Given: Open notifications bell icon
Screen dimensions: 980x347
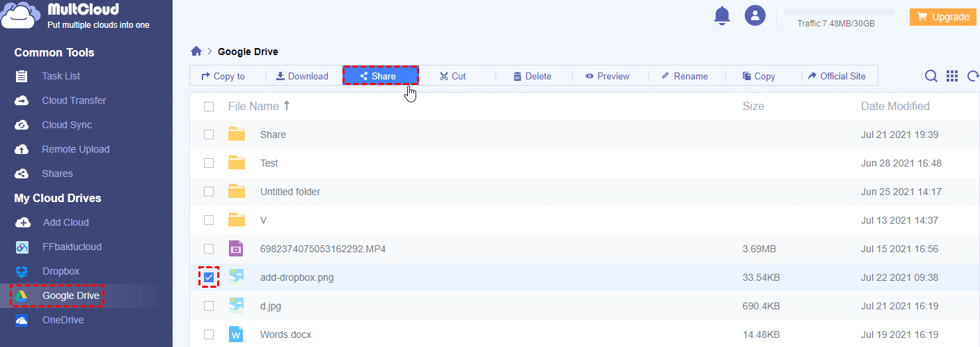Looking at the screenshot, I should [722, 15].
